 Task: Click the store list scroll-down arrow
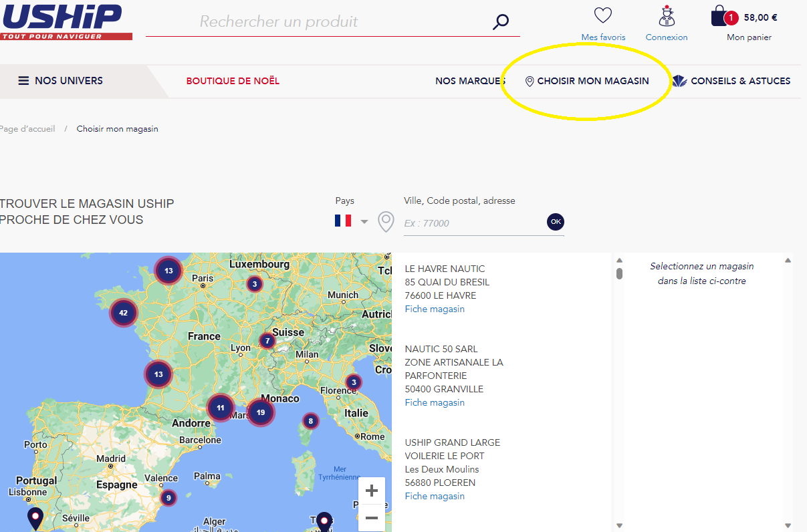(x=619, y=525)
